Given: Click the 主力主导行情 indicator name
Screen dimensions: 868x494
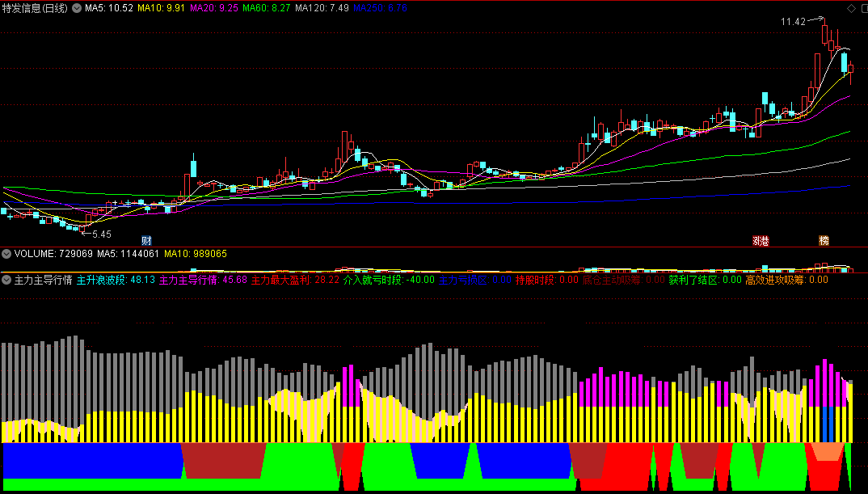Looking at the screenshot, I should 43,280.
